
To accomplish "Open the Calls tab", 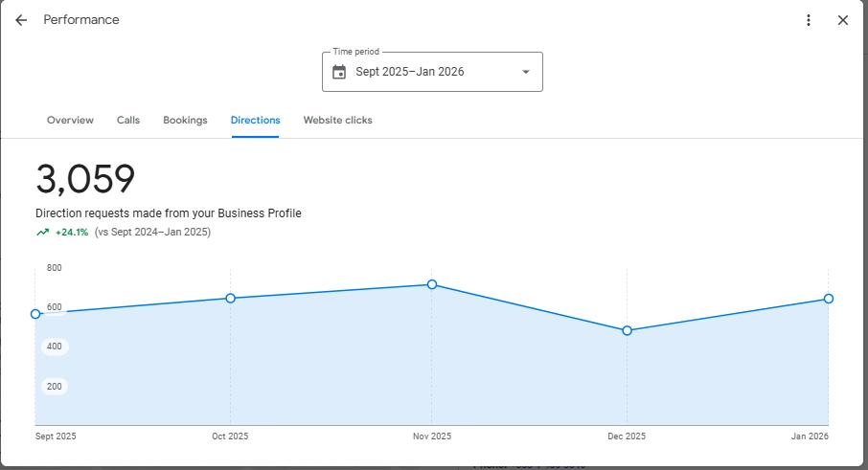I will tap(128, 121).
